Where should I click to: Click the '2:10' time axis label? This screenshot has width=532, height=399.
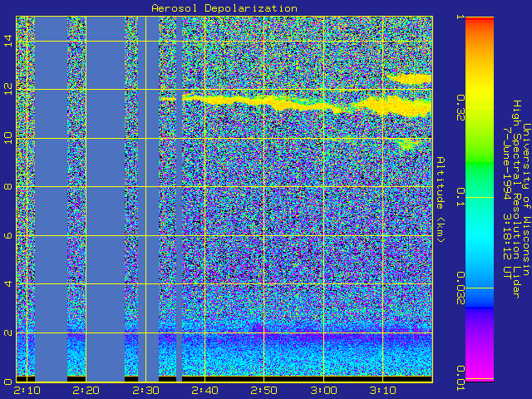pyautogui.click(x=27, y=390)
